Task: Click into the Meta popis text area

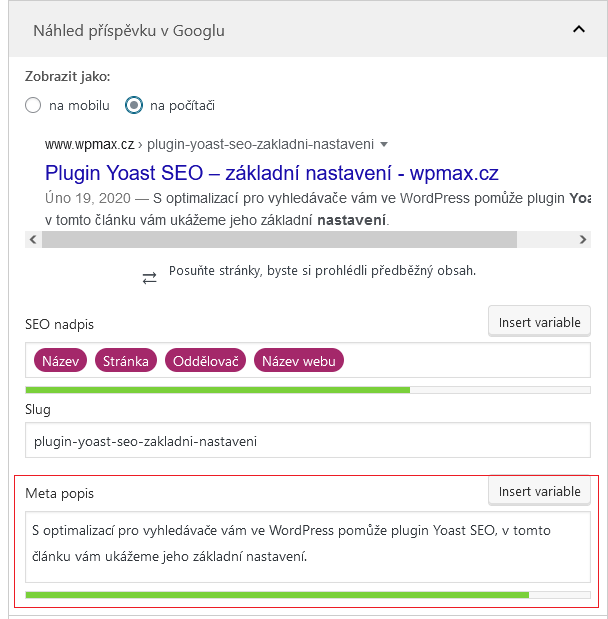Action: coord(307,546)
